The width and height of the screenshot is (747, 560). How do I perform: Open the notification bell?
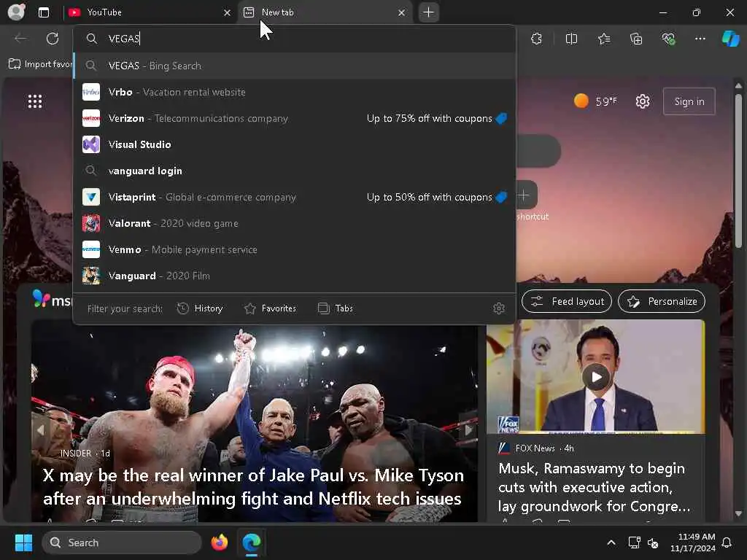[x=727, y=542]
